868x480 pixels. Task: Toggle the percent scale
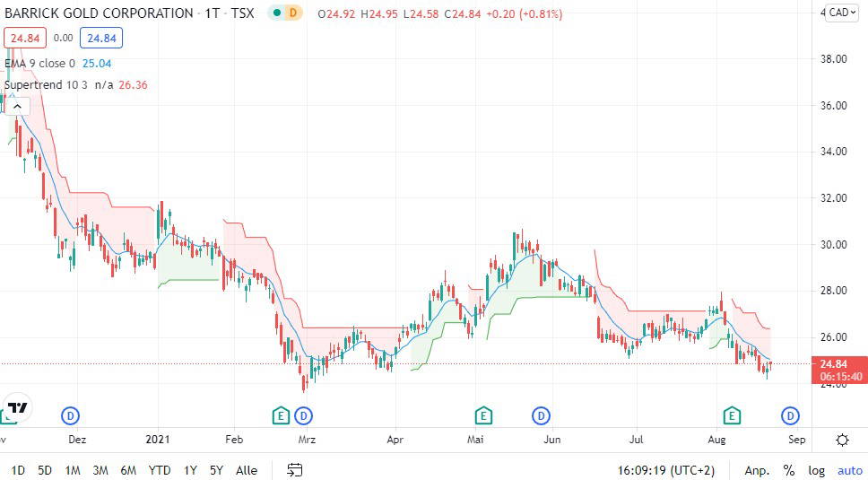789,471
